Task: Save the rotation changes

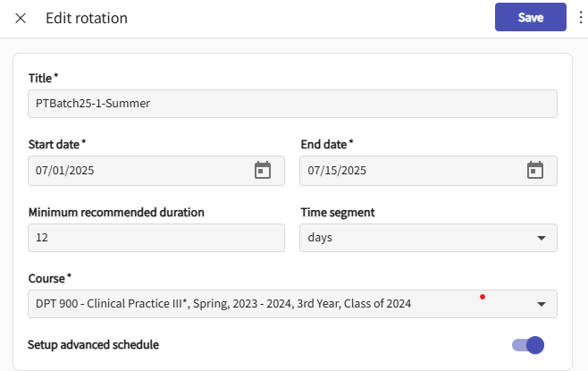Action: pyautogui.click(x=531, y=17)
